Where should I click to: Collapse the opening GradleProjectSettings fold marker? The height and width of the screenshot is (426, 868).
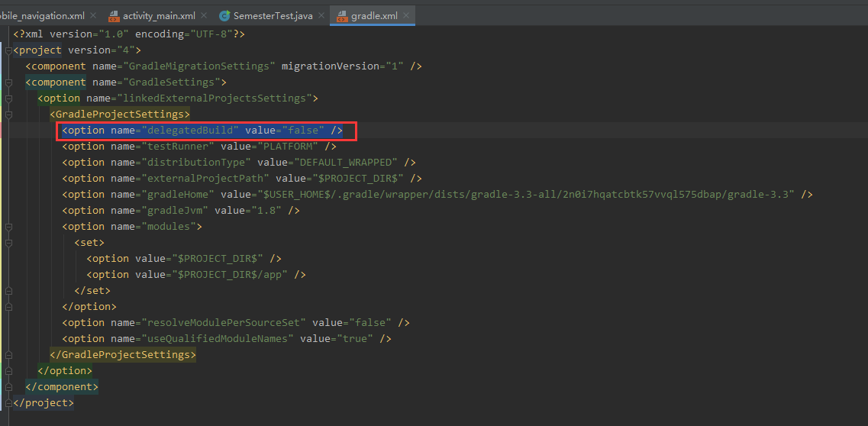[x=8, y=115]
